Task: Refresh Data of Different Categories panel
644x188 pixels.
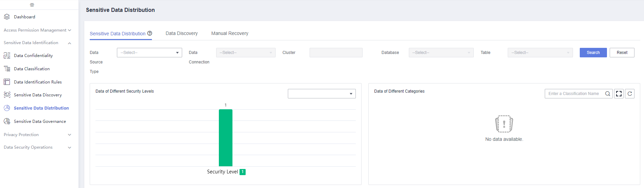Action: click(630, 94)
